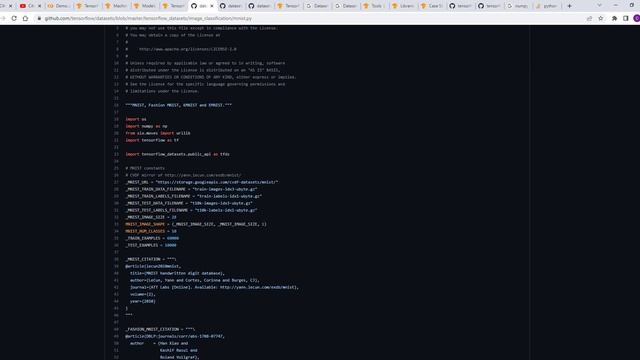Close the active GitHub mnist.py tab
The height and width of the screenshot is (360, 640).
pyautogui.click(x=211, y=6)
